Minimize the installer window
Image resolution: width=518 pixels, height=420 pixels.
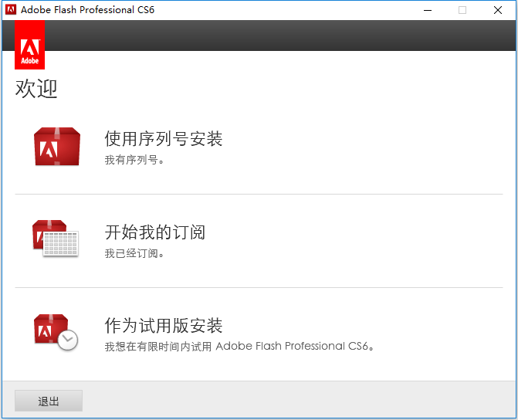tap(427, 10)
